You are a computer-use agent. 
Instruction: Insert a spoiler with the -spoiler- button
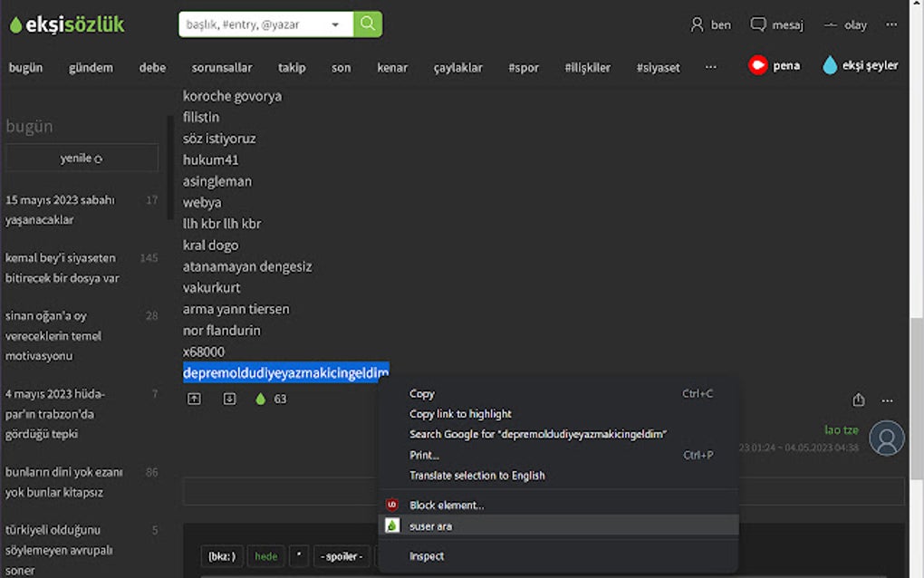click(x=341, y=556)
